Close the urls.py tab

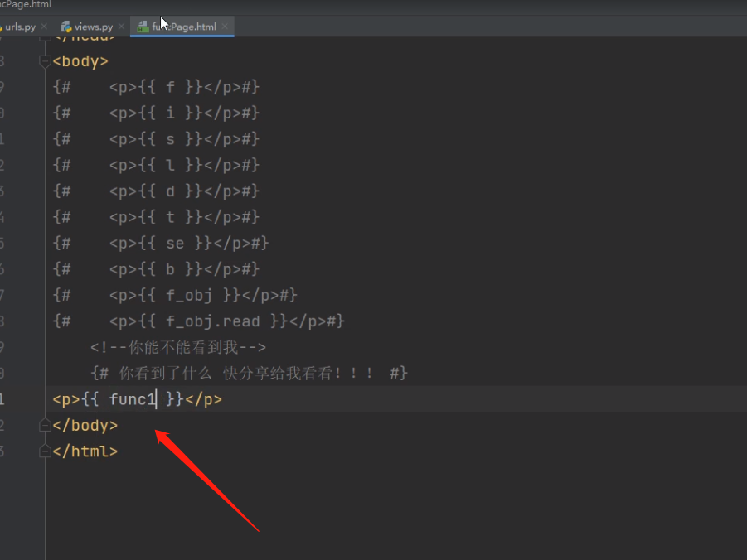pyautogui.click(x=44, y=27)
